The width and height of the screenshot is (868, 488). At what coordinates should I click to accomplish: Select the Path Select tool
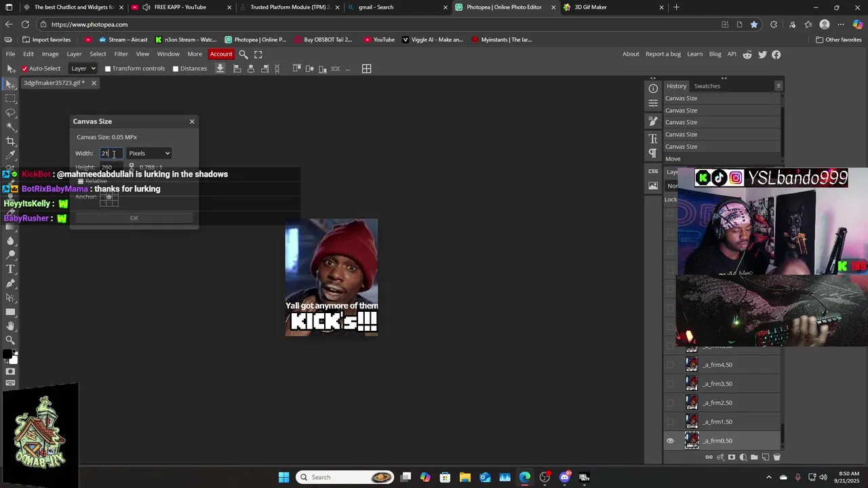11,298
